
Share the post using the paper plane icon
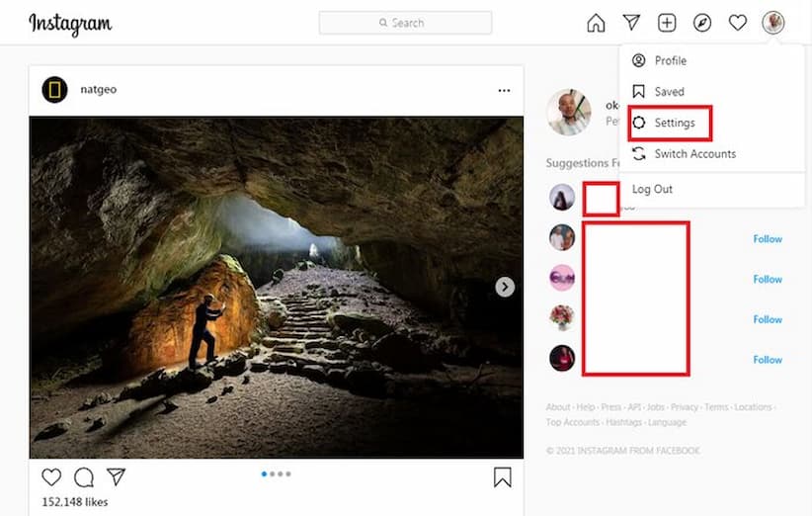pyautogui.click(x=116, y=477)
